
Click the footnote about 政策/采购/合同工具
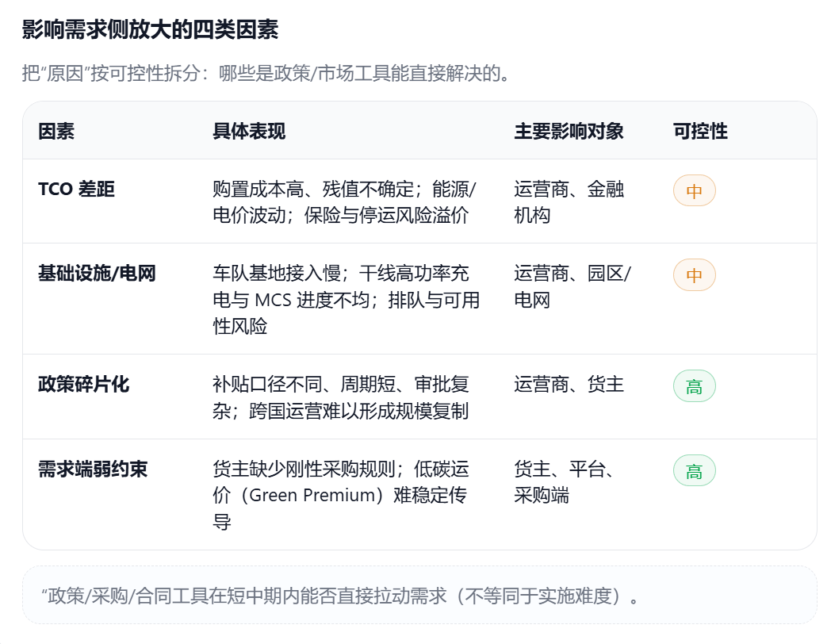click(341, 596)
